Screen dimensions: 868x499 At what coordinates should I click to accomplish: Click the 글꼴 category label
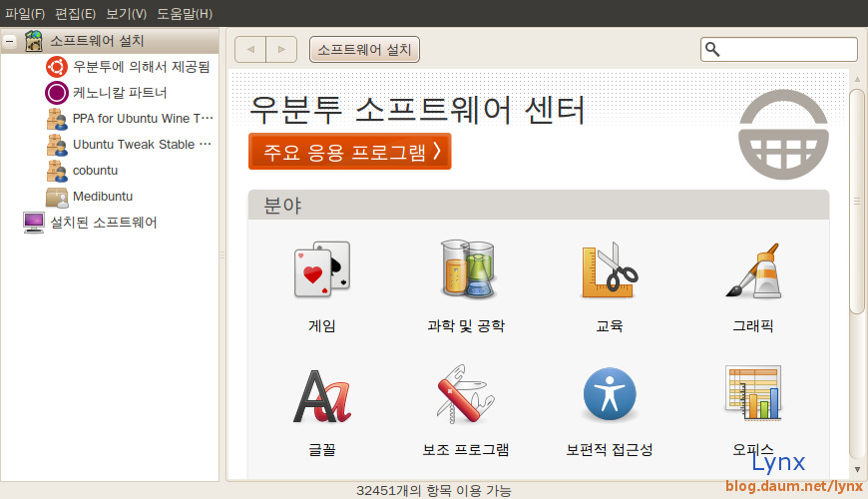click(x=322, y=450)
